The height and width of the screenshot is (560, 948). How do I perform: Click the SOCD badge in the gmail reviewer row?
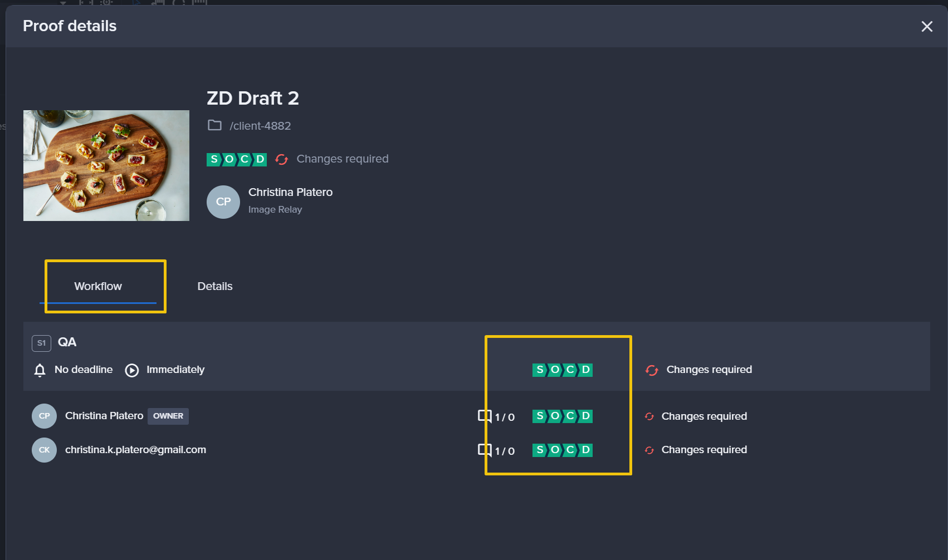click(x=563, y=450)
